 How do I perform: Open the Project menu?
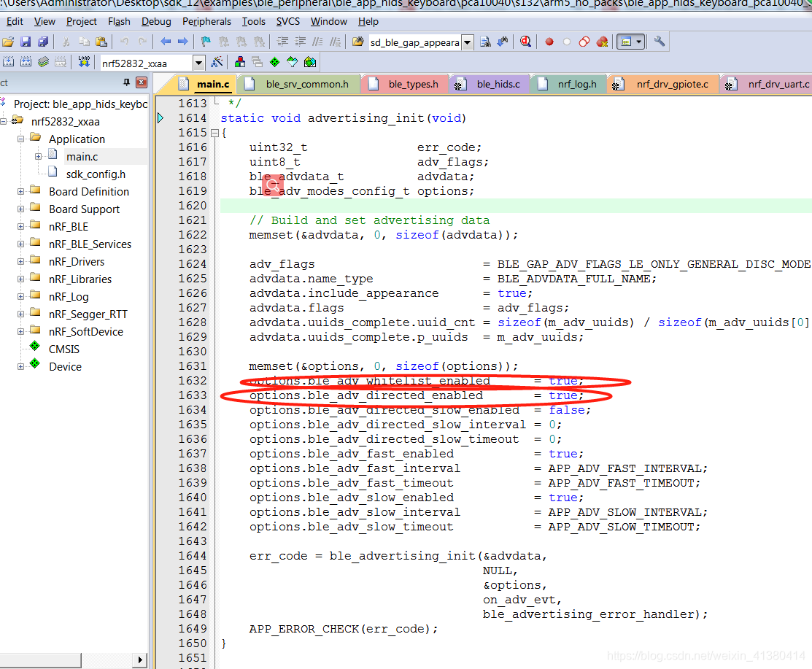81,22
